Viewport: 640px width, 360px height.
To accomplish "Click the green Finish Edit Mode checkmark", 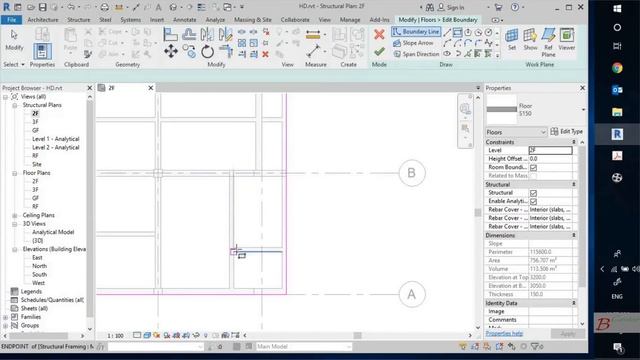I will [x=379, y=51].
